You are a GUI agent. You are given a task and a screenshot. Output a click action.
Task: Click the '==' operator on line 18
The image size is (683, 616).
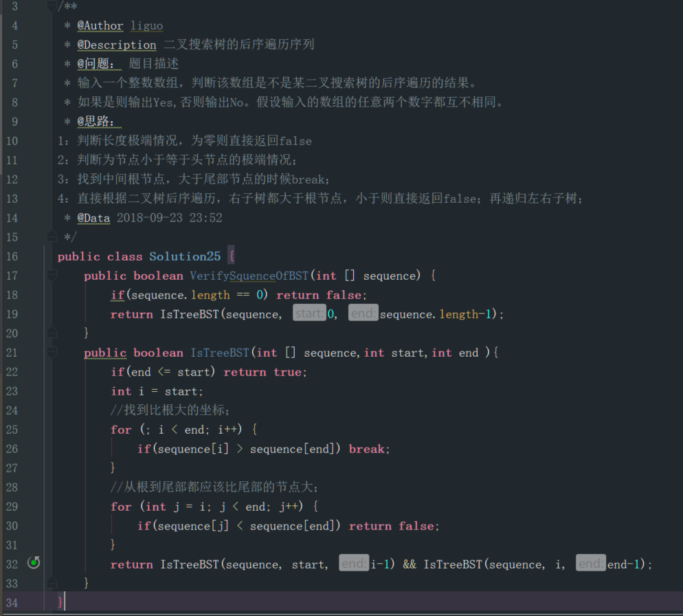[243, 295]
